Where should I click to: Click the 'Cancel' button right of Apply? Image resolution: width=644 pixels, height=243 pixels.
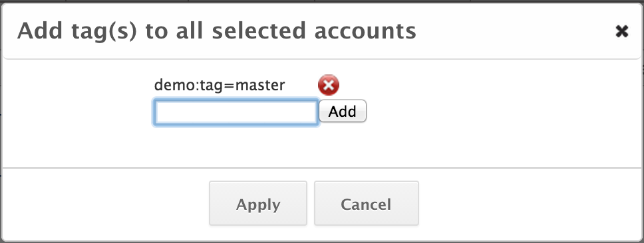click(367, 203)
